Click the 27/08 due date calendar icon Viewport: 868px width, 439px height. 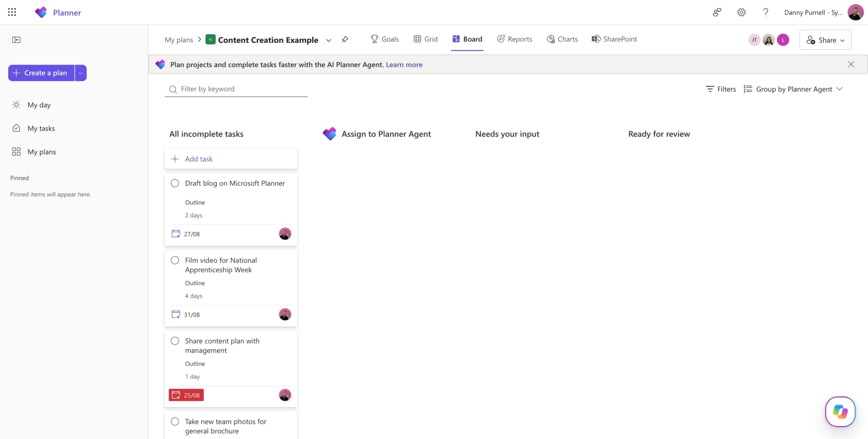click(x=176, y=234)
